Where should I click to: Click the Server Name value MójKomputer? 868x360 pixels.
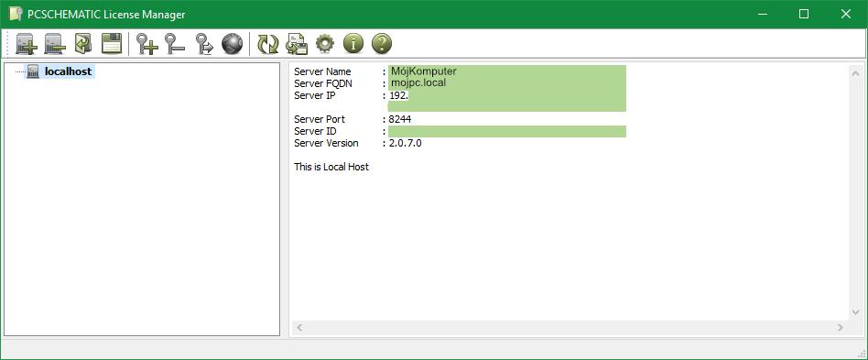pyautogui.click(x=424, y=71)
